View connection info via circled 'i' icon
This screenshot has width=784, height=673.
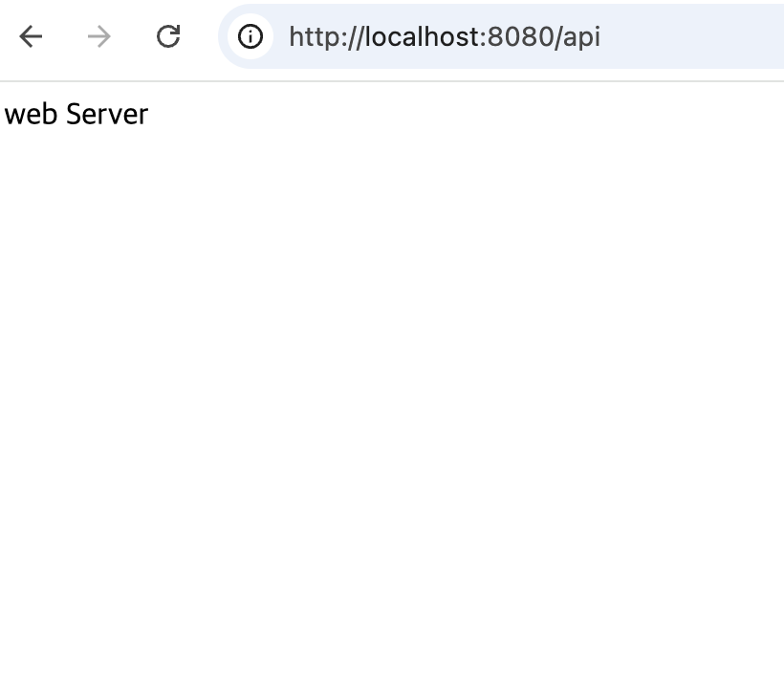point(250,36)
